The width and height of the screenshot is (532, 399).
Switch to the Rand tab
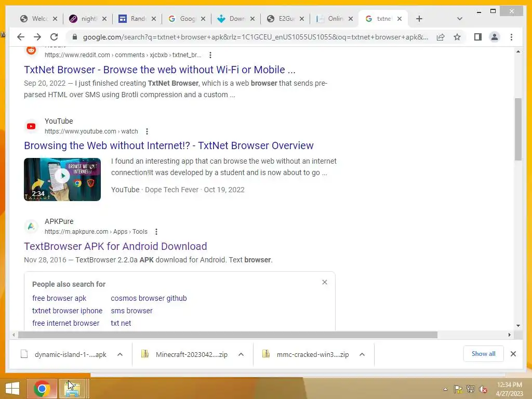coord(134,19)
